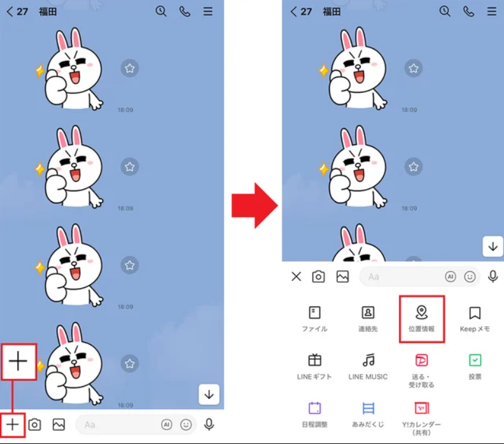Star the second sticker in left chat
504x444 pixels.
(130, 167)
